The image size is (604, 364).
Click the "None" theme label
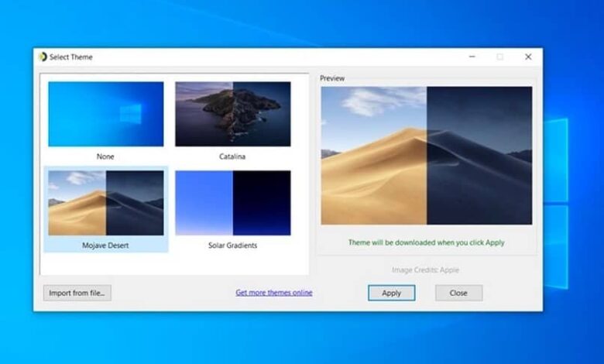click(x=105, y=156)
